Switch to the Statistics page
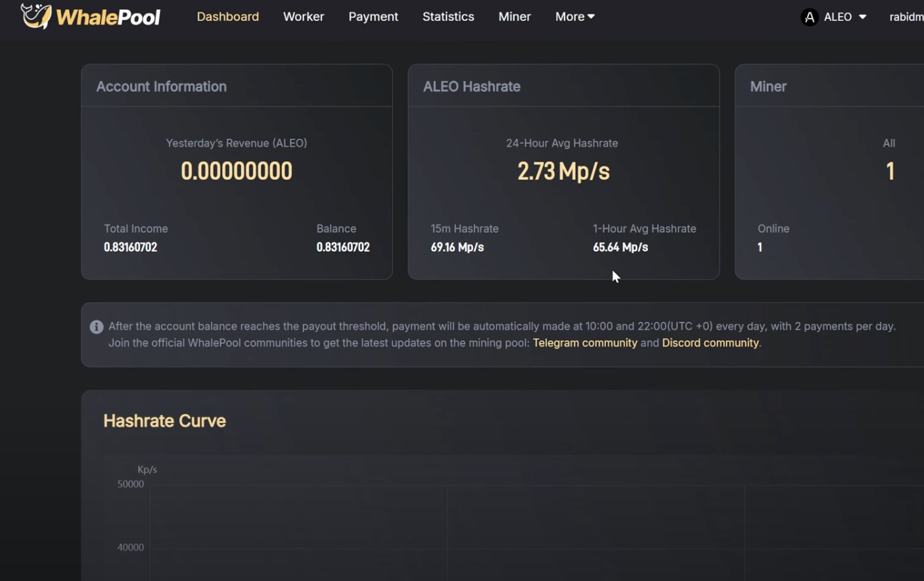The width and height of the screenshot is (924, 581). tap(448, 16)
